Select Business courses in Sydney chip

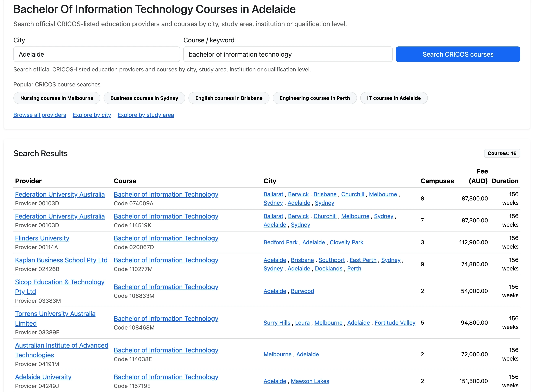point(144,98)
